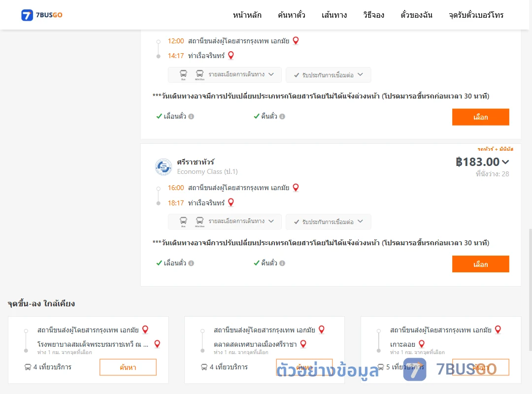Expand trip details for the 16:00 departure
The image size is (532, 394).
coord(225,222)
